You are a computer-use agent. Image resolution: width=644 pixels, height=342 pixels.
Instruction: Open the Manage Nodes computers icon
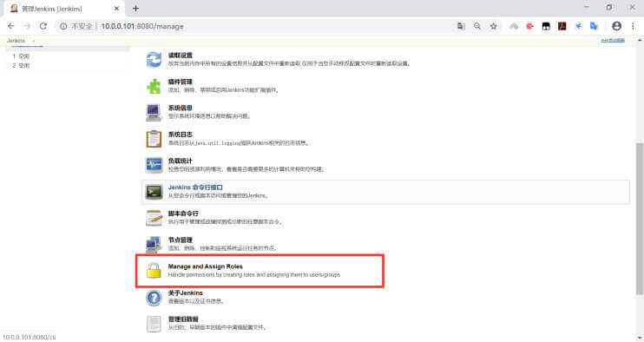[x=154, y=244]
